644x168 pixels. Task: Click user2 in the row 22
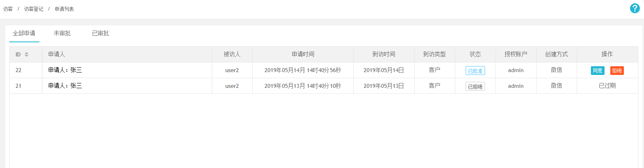point(232,70)
